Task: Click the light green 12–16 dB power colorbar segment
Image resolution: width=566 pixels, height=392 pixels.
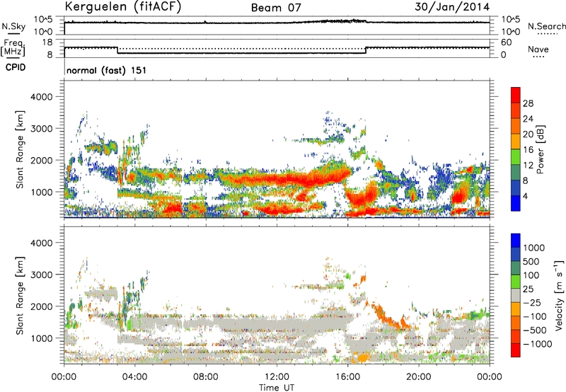Action: tap(516, 156)
